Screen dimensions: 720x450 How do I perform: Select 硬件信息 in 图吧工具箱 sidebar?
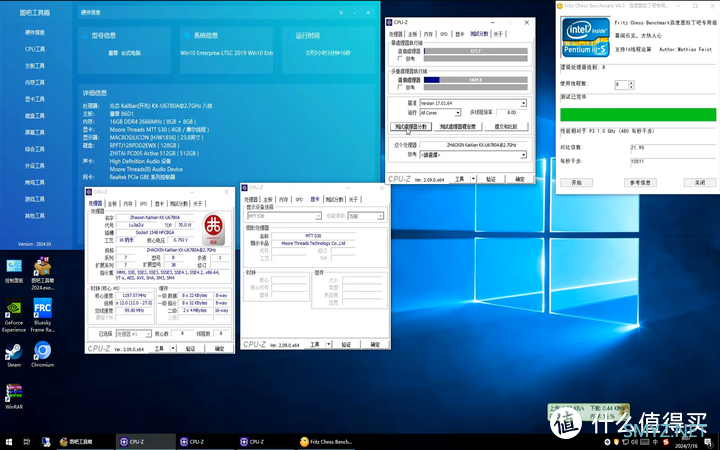click(35, 32)
